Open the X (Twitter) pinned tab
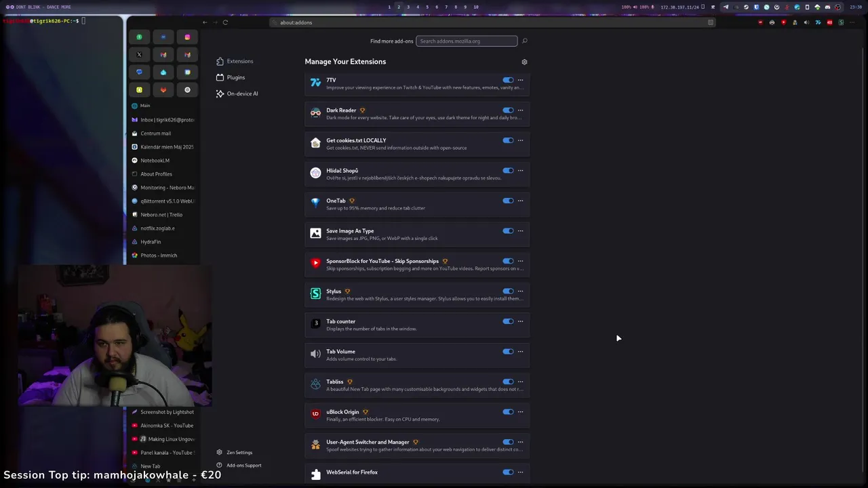The image size is (868, 488). click(139, 54)
